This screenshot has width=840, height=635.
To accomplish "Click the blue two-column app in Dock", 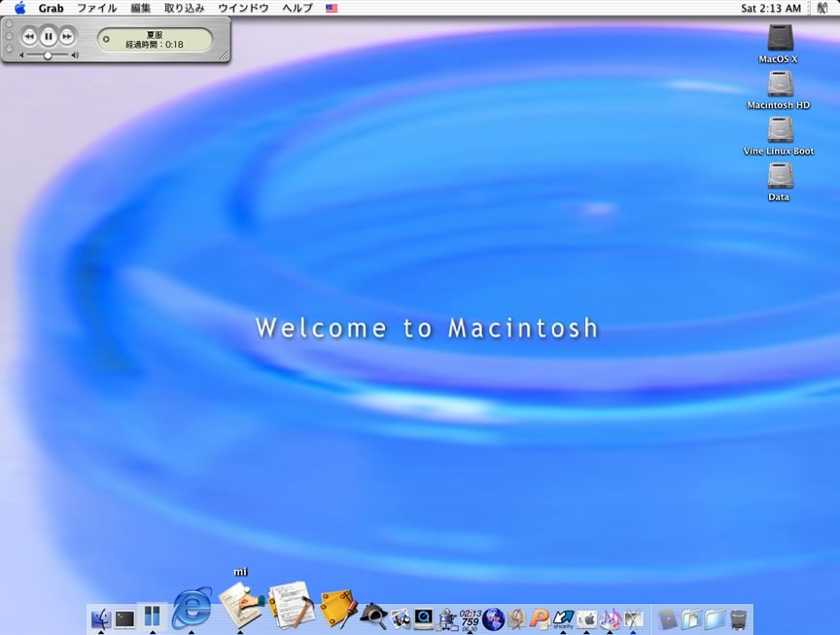I will (x=152, y=617).
